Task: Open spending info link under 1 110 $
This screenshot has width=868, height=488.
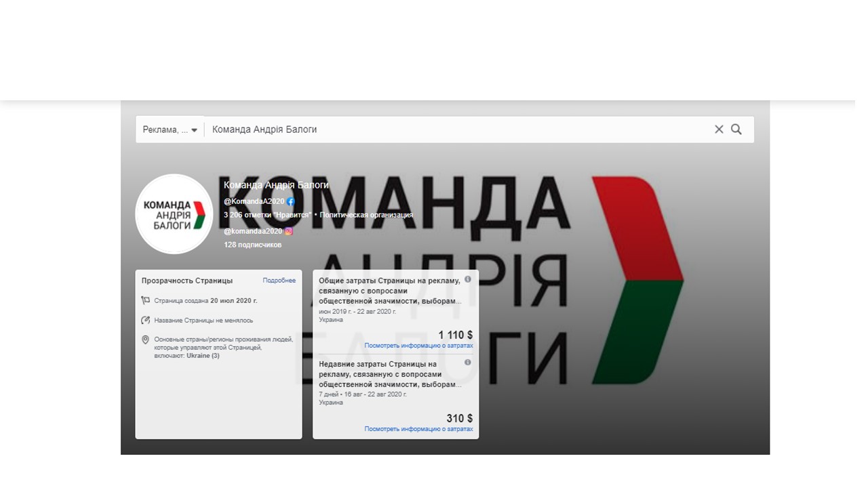Action: [418, 346]
